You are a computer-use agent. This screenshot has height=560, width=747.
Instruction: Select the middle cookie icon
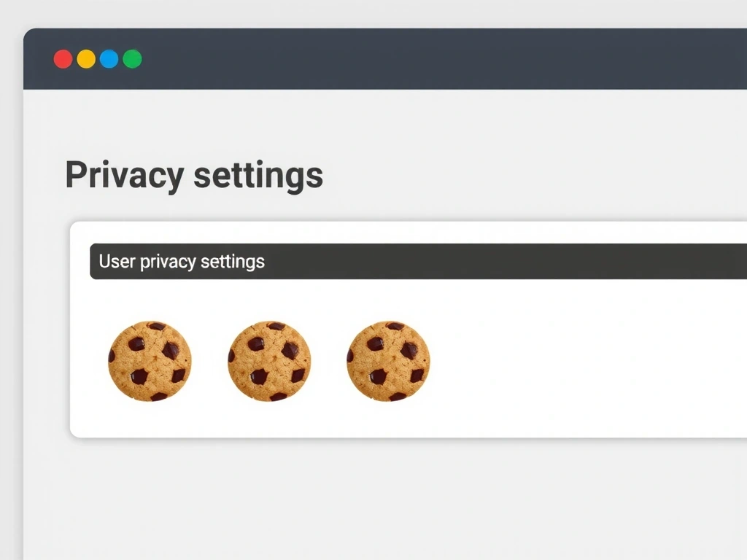269,362
